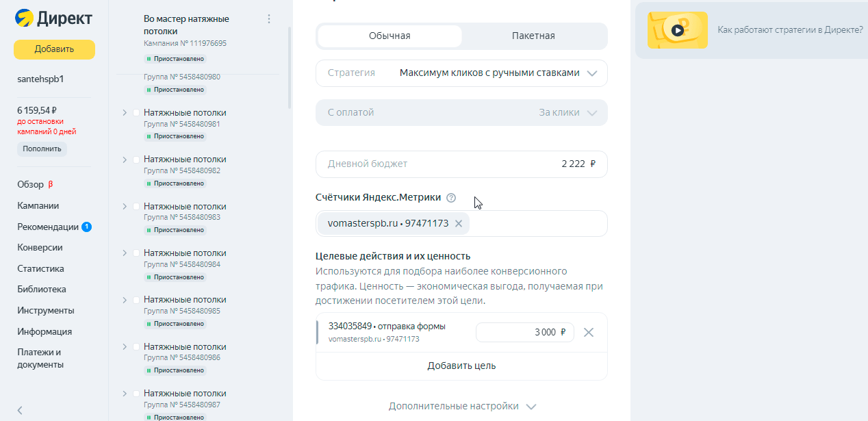Select the checkbox for group № 5458480985
868x421 pixels.
point(136,300)
